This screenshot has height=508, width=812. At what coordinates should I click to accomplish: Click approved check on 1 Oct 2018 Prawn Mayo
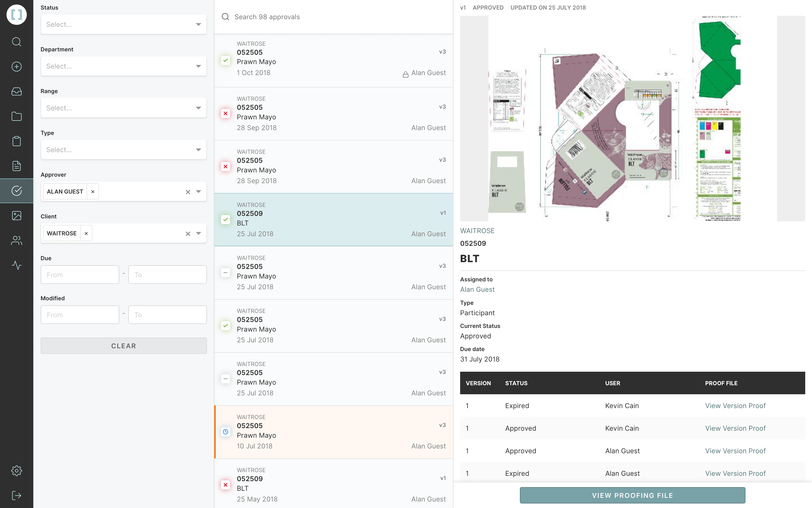click(226, 60)
